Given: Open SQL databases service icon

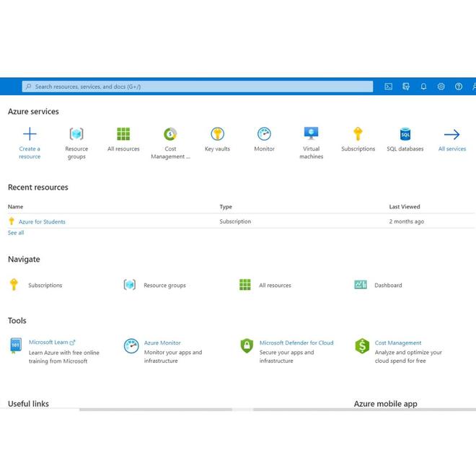Looking at the screenshot, I should click(x=405, y=134).
